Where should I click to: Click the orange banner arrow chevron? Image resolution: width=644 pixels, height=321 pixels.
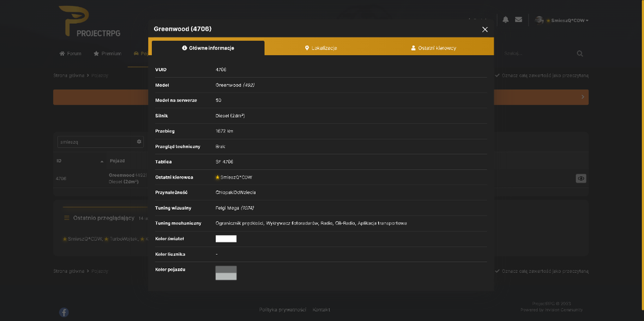pyautogui.click(x=583, y=97)
